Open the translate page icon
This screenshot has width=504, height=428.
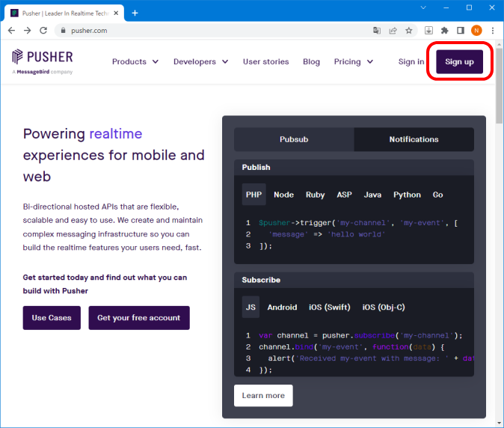(377, 31)
